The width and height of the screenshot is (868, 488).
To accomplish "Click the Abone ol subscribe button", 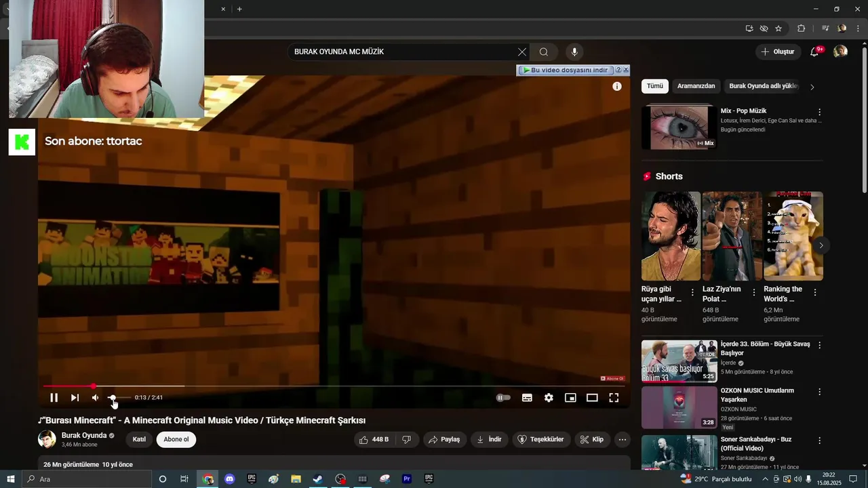I will click(x=176, y=439).
